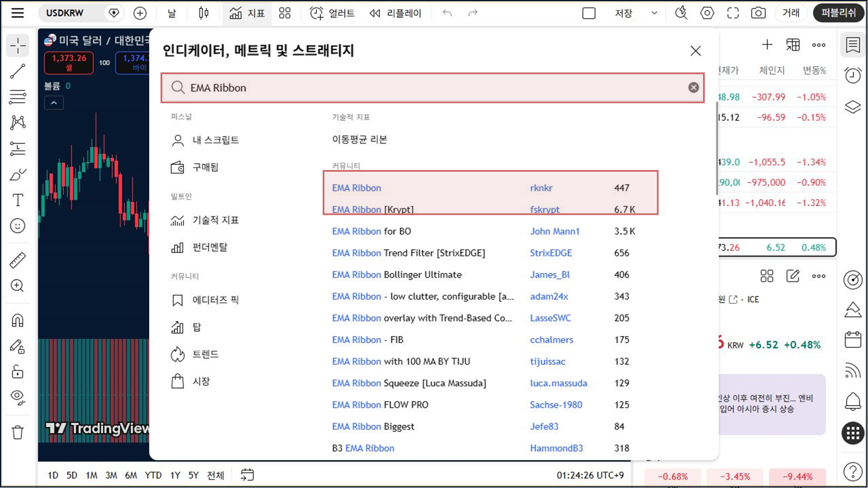Save the layout with 저장
This screenshot has height=488, width=868.
point(623,13)
